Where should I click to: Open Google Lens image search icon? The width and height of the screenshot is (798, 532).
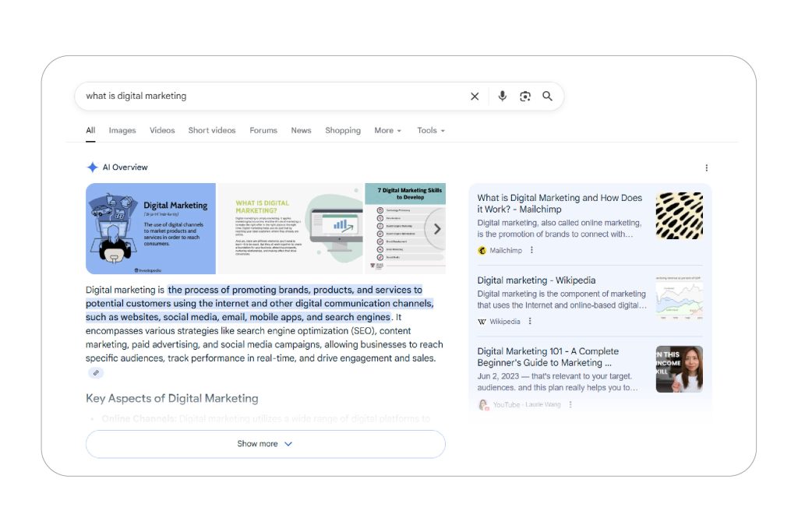[x=524, y=96]
